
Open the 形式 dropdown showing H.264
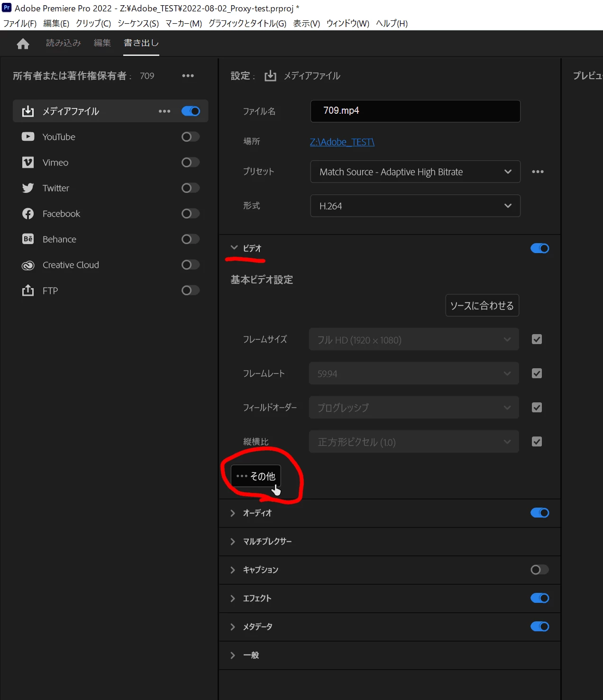415,206
